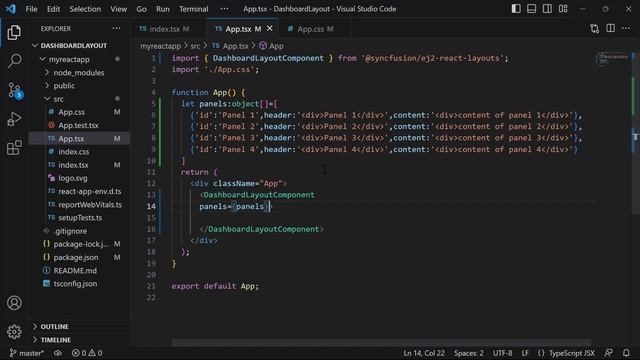Viewport: 640px width, 360px height.
Task: Show more menu items ellipsis
Action: coord(224,9)
